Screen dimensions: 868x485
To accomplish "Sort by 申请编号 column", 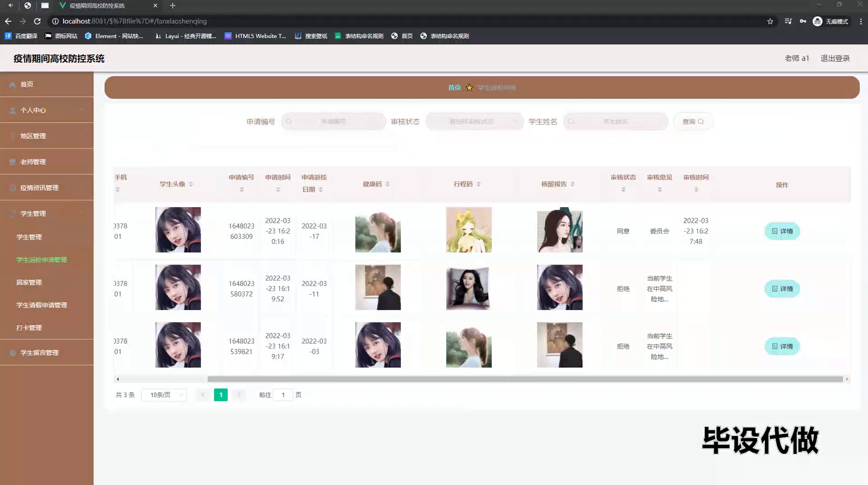I will tap(241, 190).
